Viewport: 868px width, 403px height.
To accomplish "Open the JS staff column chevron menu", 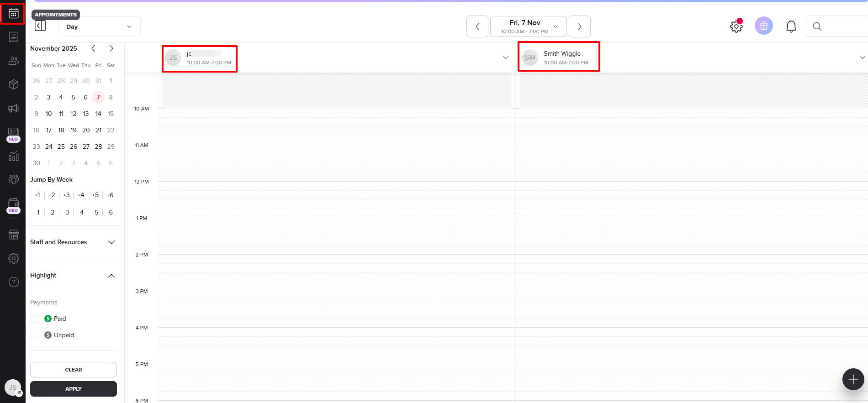I will pos(506,58).
